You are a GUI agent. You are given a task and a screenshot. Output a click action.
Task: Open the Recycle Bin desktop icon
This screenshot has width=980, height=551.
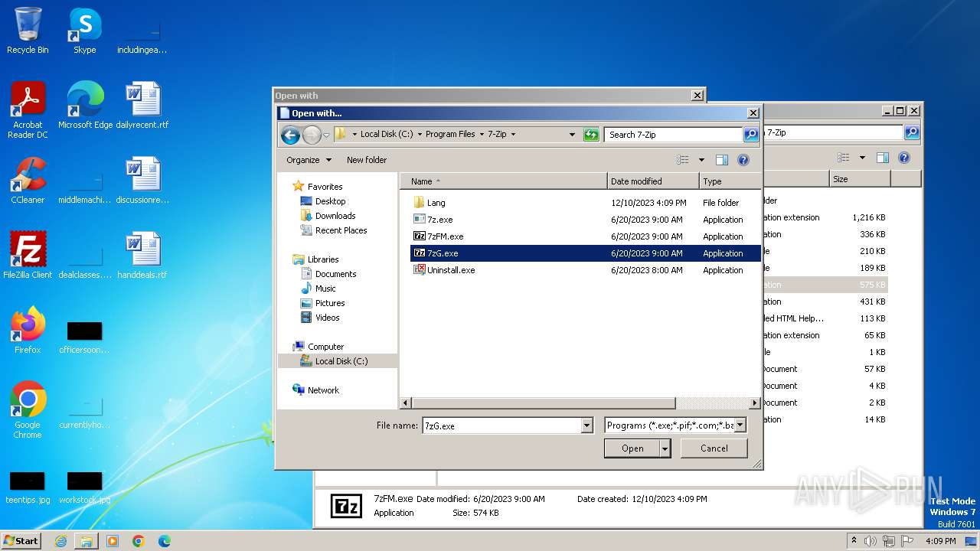point(28,31)
